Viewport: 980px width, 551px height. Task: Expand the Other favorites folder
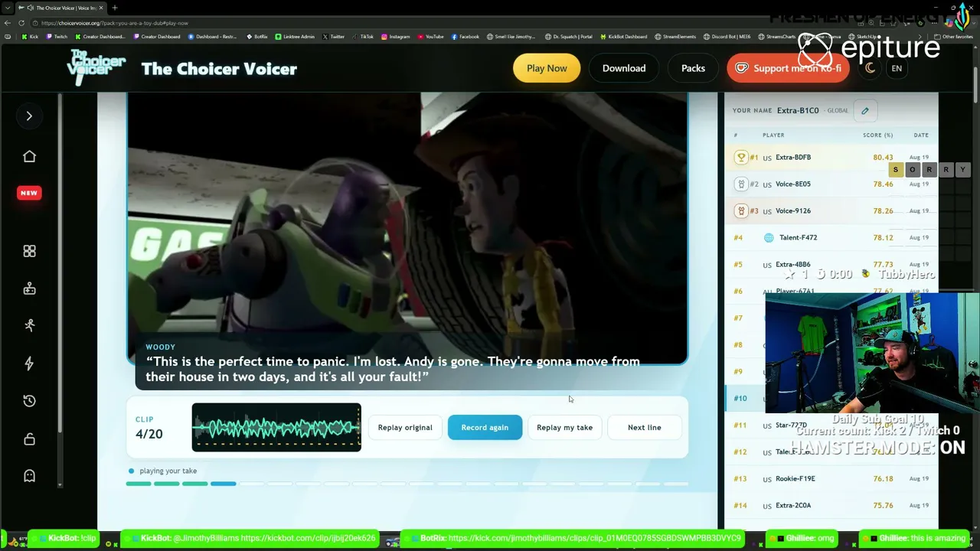pos(954,37)
